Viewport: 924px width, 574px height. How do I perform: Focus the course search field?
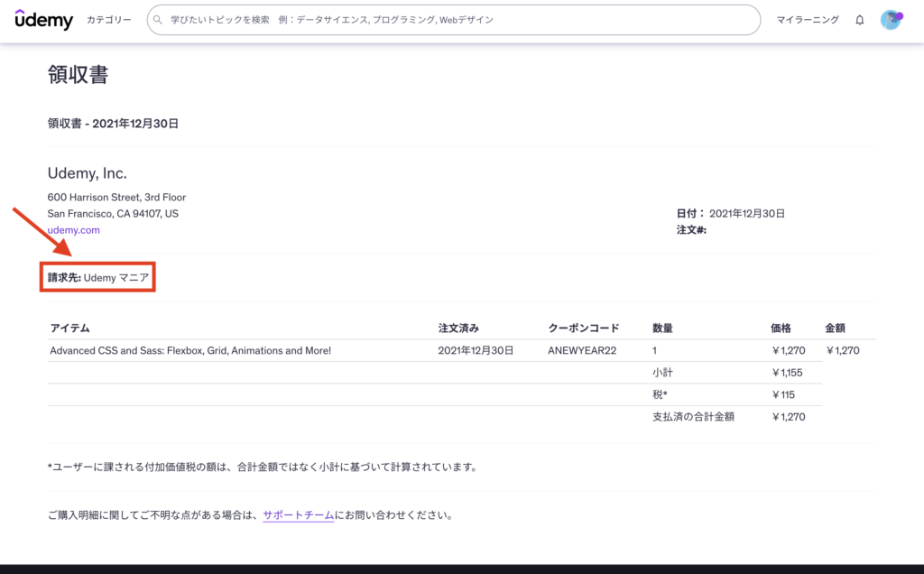(x=451, y=20)
